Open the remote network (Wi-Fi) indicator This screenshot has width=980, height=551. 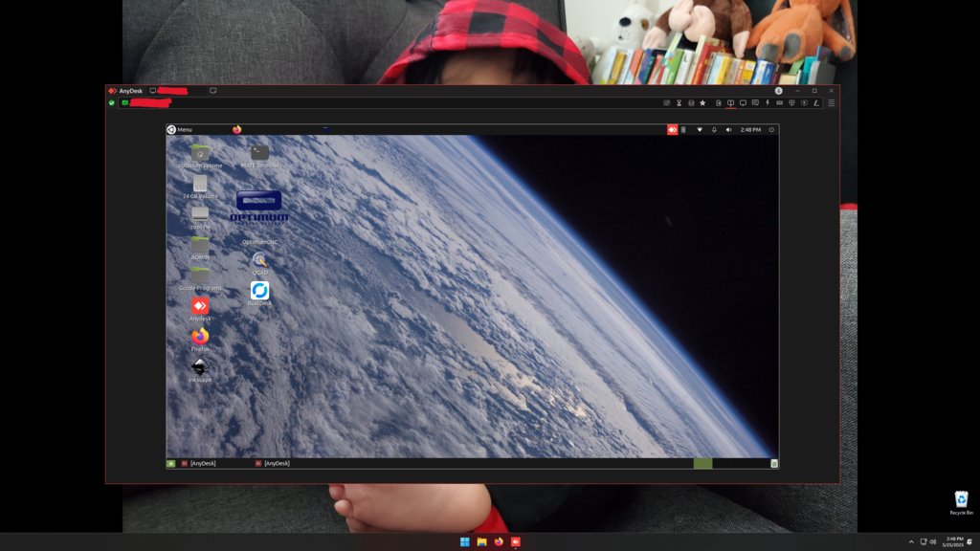pos(700,129)
